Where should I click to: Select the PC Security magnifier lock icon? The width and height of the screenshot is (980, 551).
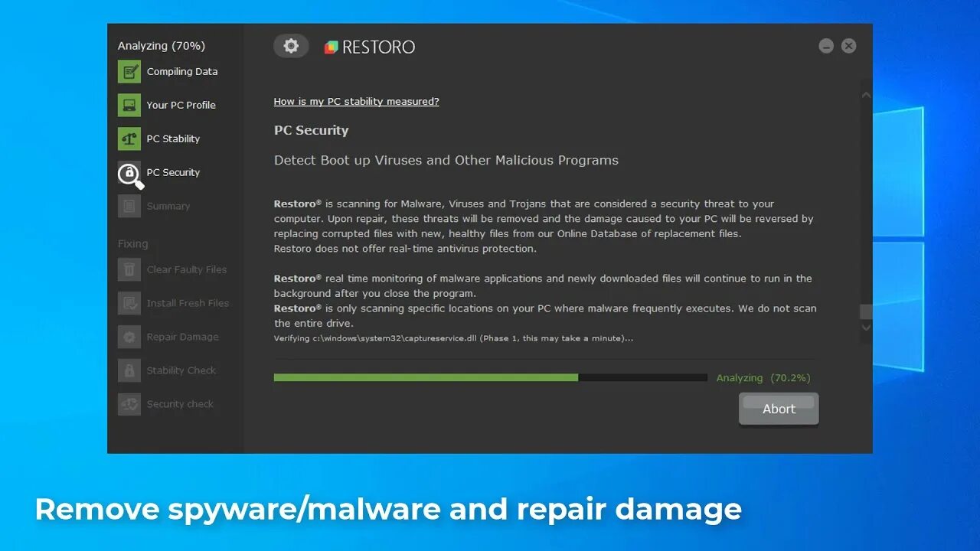pyautogui.click(x=130, y=175)
